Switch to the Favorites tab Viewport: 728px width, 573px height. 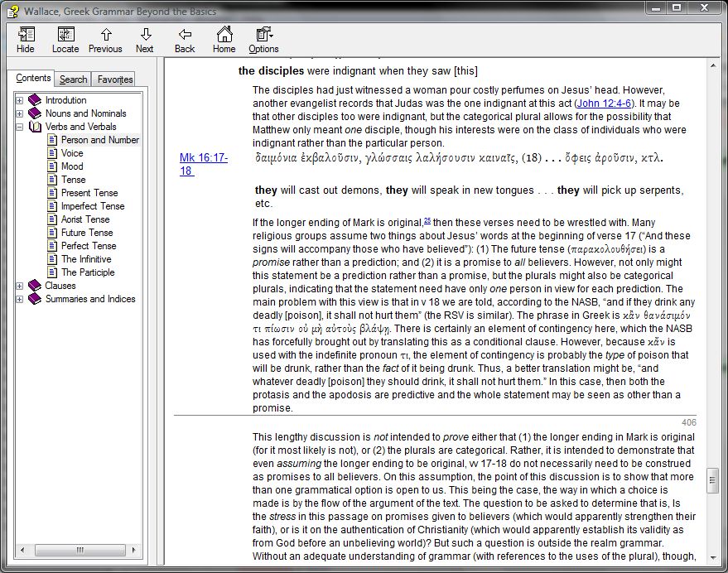point(114,79)
